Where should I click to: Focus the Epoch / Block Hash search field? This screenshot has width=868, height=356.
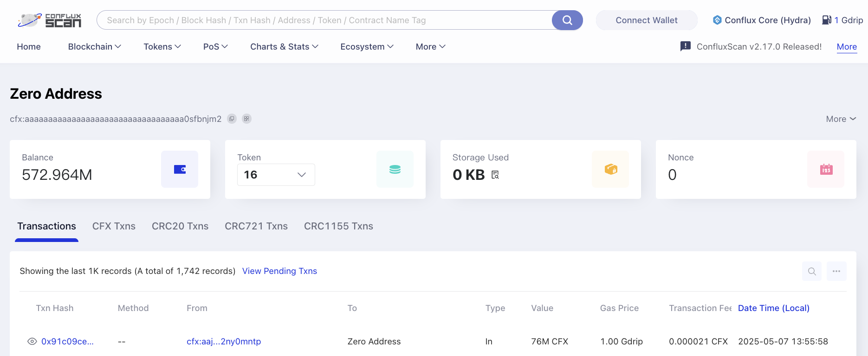click(324, 20)
